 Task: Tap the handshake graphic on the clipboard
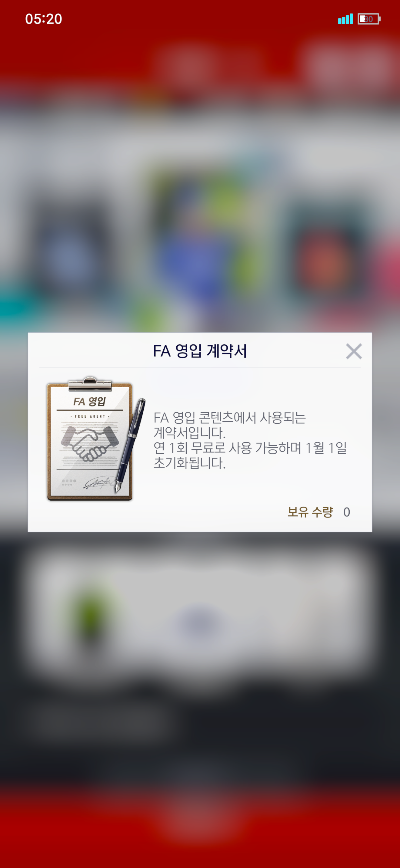(90, 443)
